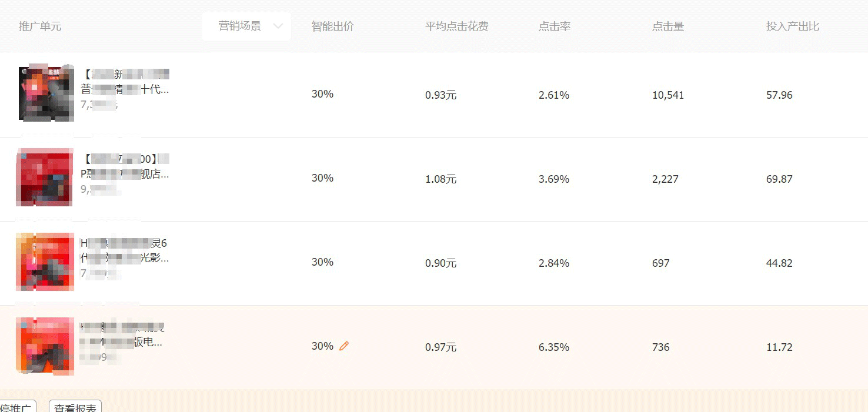Image resolution: width=868 pixels, height=412 pixels.
Task: Click the partially visible 暂停推广 button
Action: (16, 407)
